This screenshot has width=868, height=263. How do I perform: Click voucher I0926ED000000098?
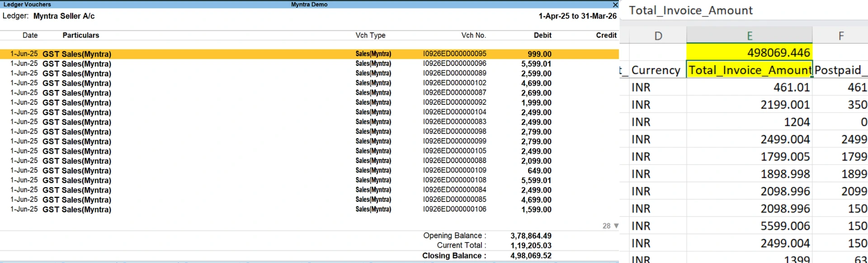[454, 131]
